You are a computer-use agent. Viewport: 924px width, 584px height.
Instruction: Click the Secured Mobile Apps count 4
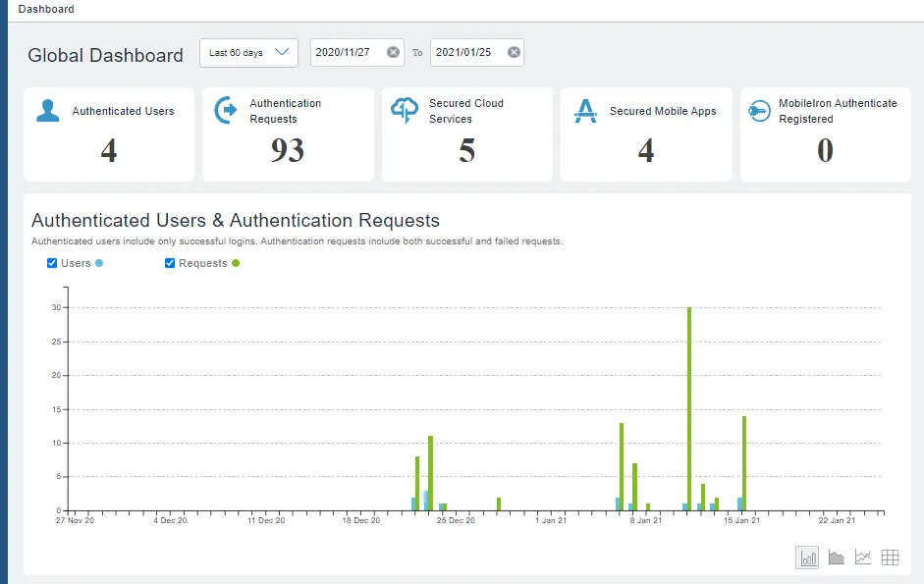646,150
